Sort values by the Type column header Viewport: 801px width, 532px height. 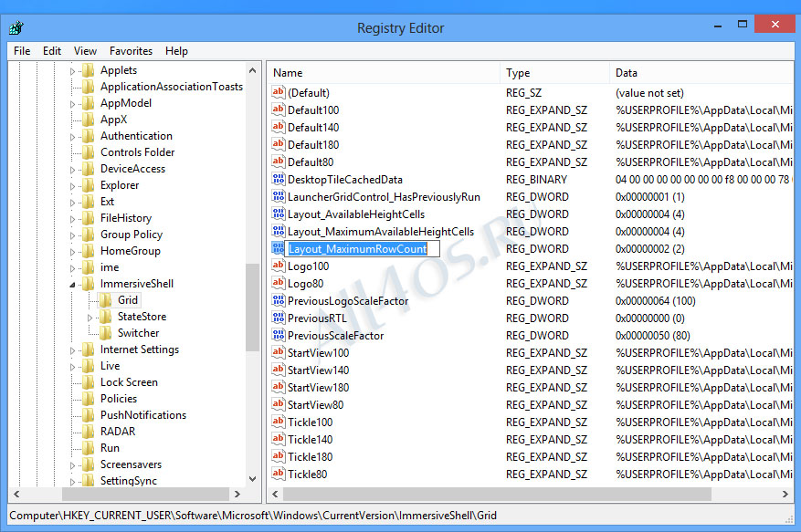click(554, 73)
